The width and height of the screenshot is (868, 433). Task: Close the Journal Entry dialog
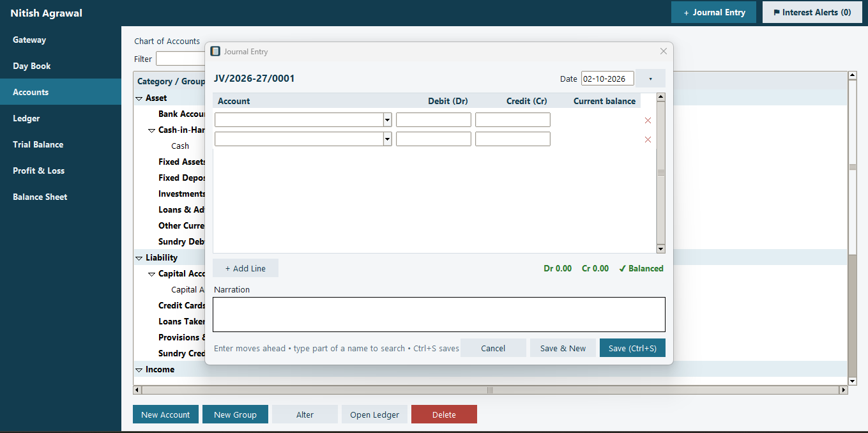click(663, 51)
